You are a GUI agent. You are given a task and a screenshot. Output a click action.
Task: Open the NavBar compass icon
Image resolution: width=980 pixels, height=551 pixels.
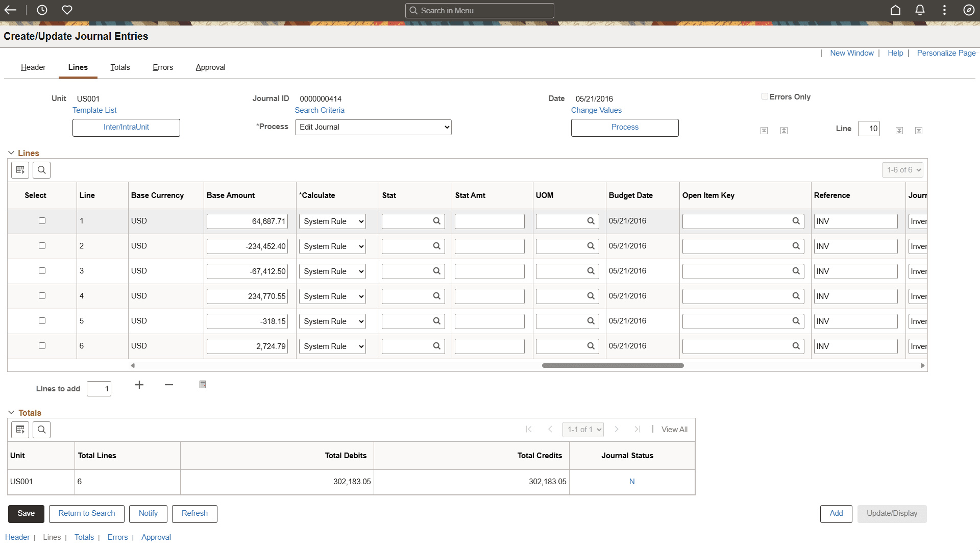point(969,10)
